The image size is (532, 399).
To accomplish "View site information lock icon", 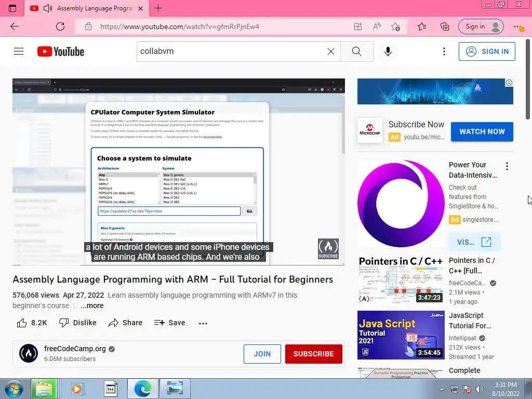I will point(88,26).
